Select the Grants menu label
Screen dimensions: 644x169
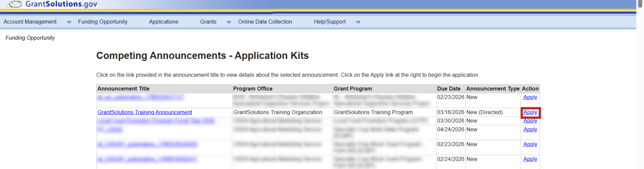pyautogui.click(x=208, y=22)
